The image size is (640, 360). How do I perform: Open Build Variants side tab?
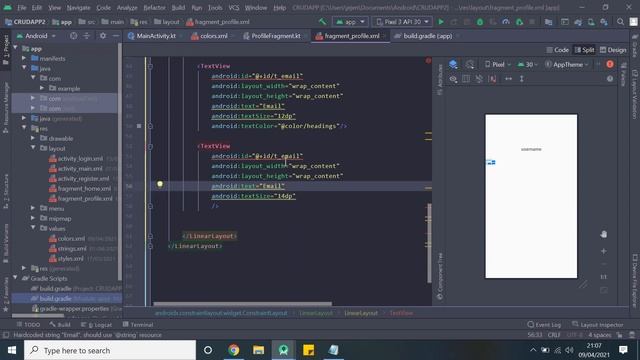pos(5,243)
